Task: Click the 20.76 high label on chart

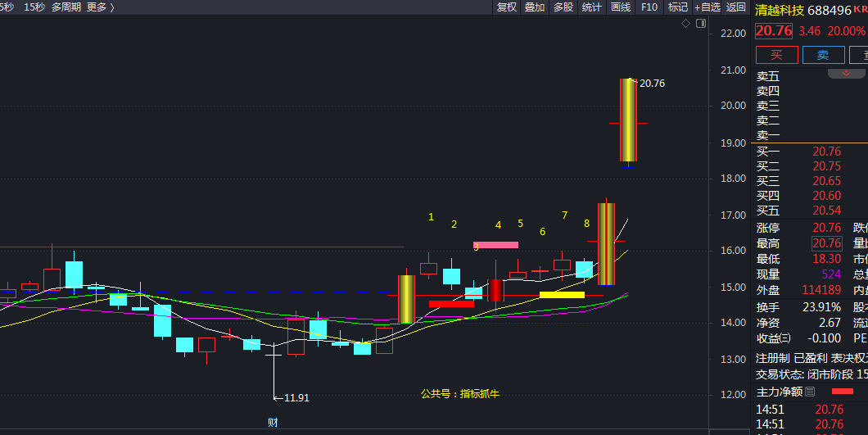Action: pyautogui.click(x=652, y=83)
